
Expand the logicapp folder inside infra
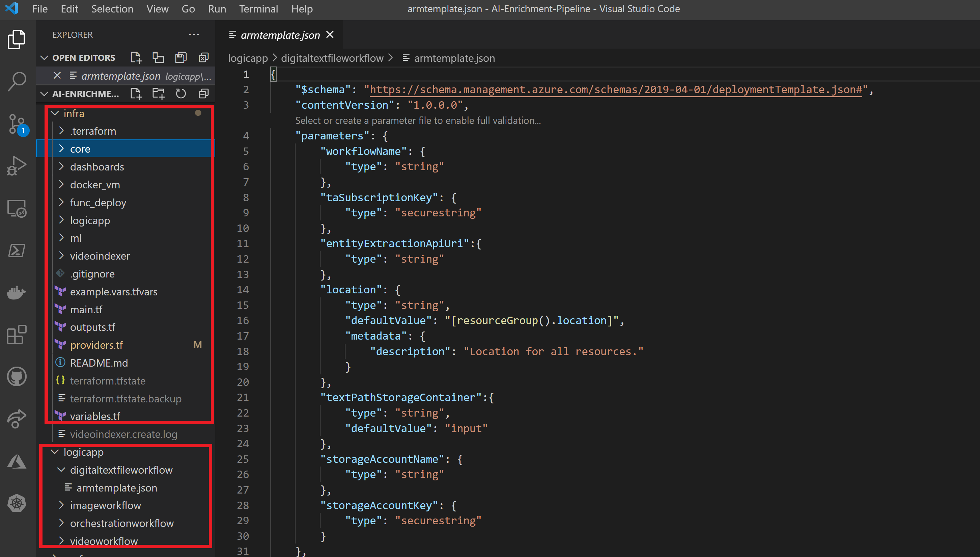(61, 220)
